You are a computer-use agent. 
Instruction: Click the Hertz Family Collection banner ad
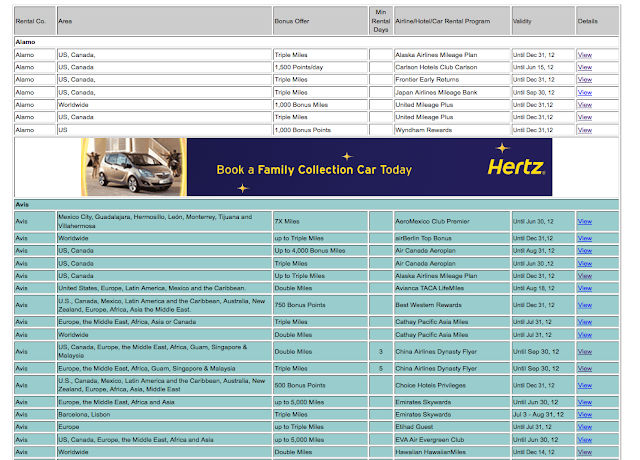[316, 167]
